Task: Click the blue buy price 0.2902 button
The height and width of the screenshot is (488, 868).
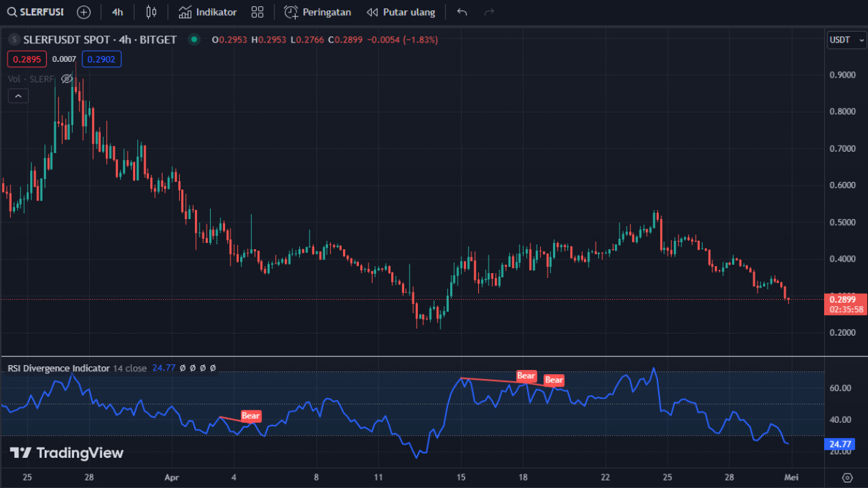Action: pos(102,59)
